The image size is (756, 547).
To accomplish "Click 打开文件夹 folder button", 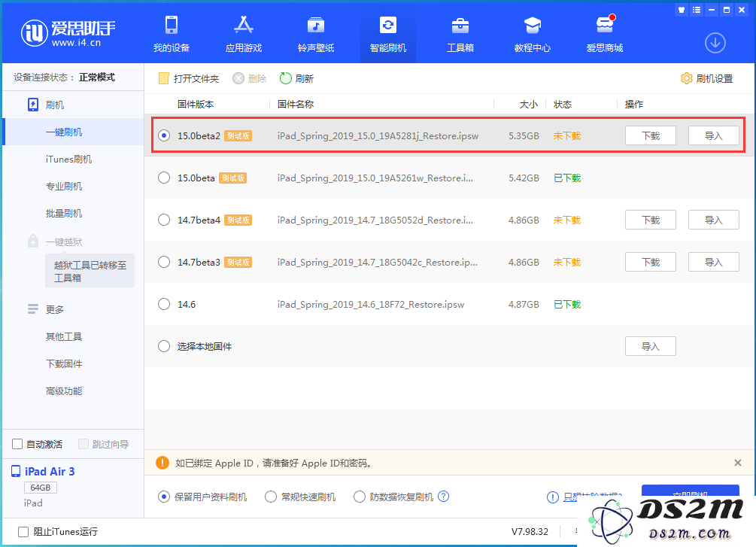I will 189,78.
